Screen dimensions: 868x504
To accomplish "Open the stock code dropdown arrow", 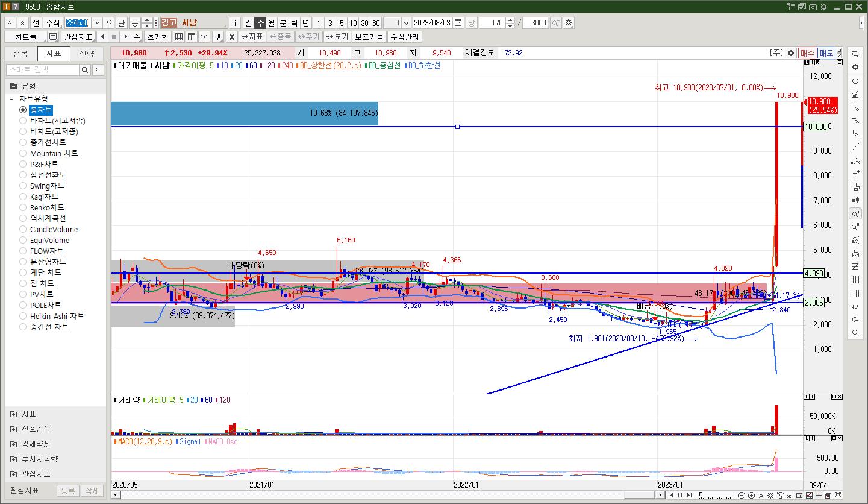I will [x=97, y=23].
